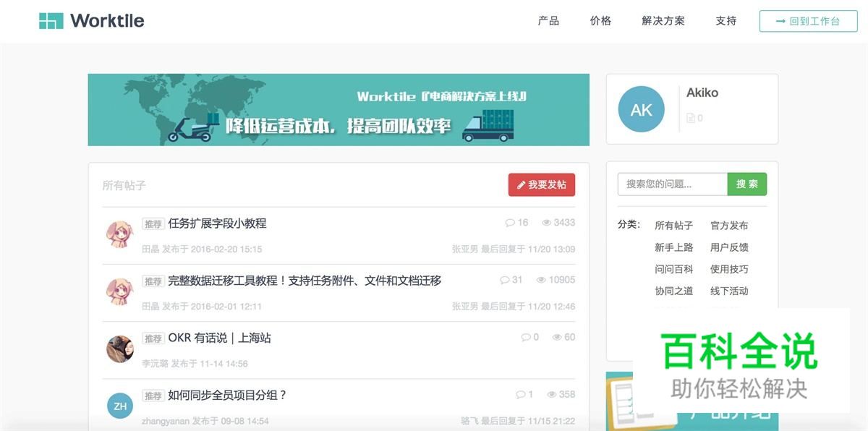Click the green 搜索 button
Viewport: 868px width, 431px height.
coord(747,184)
